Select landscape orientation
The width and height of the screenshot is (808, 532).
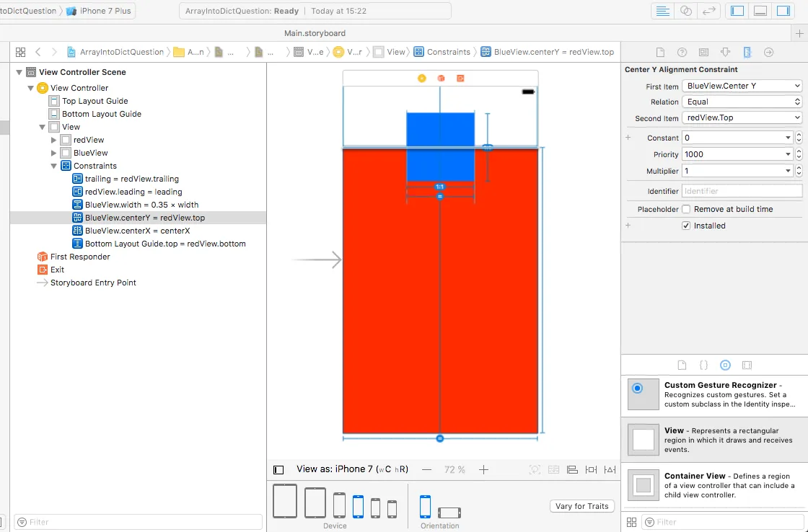pos(449,513)
